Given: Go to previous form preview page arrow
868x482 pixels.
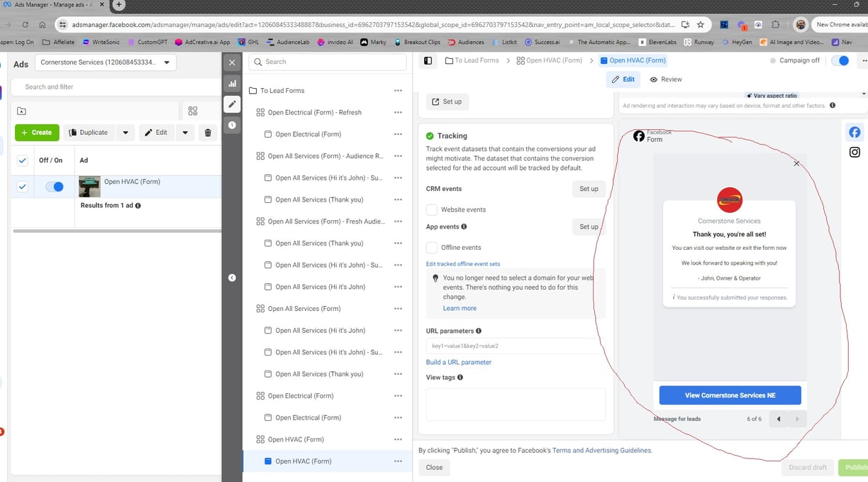Looking at the screenshot, I should [779, 419].
